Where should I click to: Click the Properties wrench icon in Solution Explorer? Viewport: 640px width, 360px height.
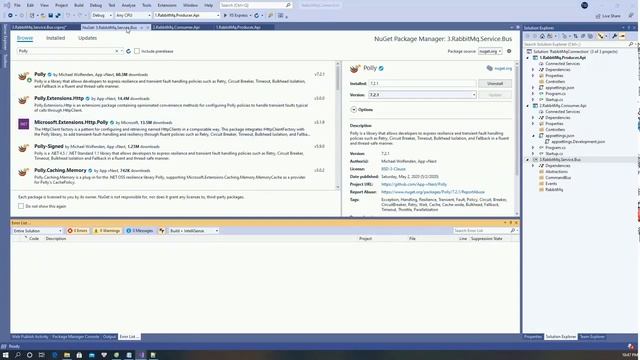click(x=614, y=36)
